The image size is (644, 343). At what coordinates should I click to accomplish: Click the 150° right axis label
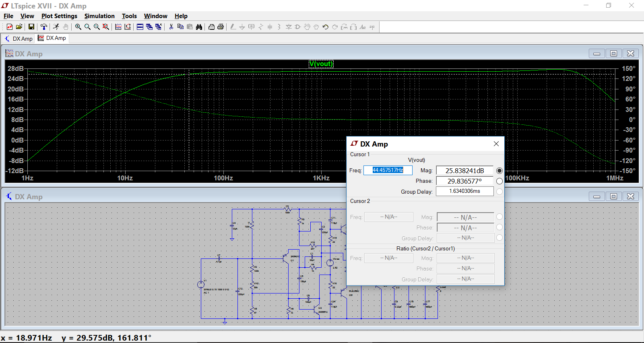629,68
